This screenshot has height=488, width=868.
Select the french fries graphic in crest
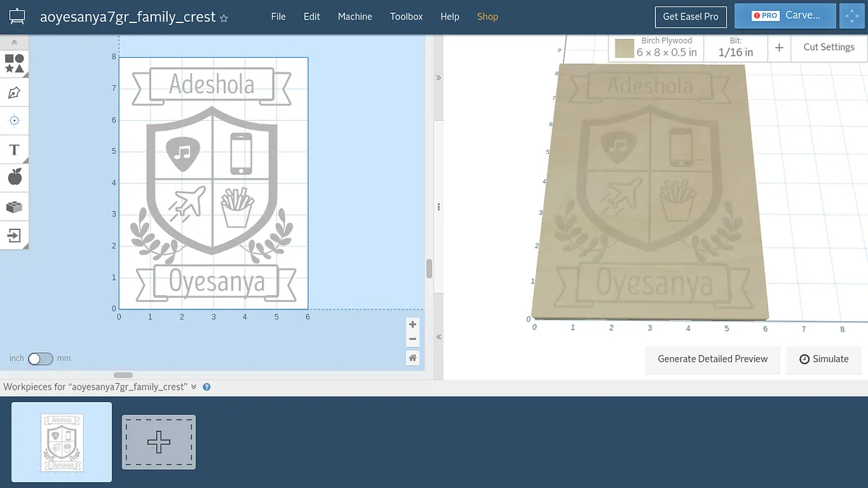(236, 207)
